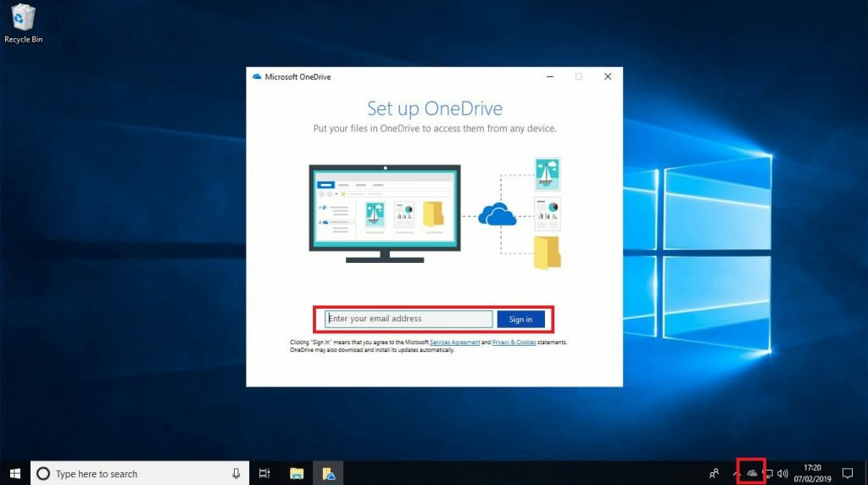Click the volume speaker tray icon
868x485 pixels.
point(782,473)
